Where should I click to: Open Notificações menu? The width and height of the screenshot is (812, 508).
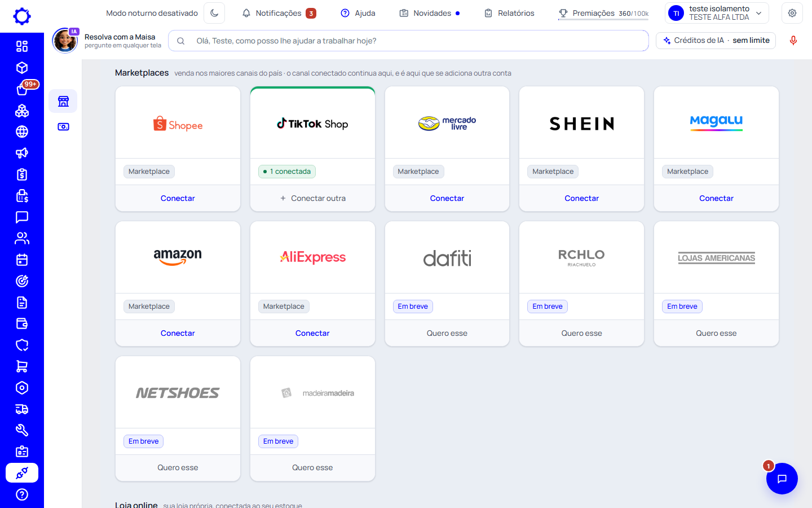pos(279,13)
